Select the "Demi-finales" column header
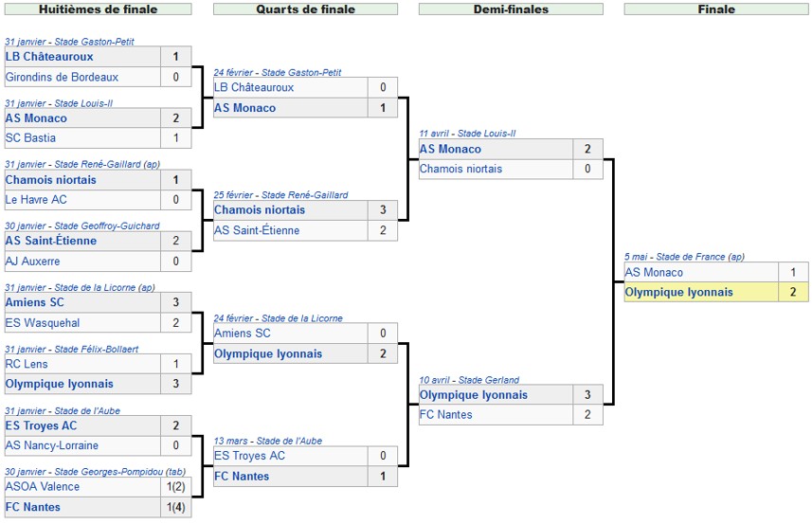This screenshot has width=812, height=524. [x=510, y=9]
